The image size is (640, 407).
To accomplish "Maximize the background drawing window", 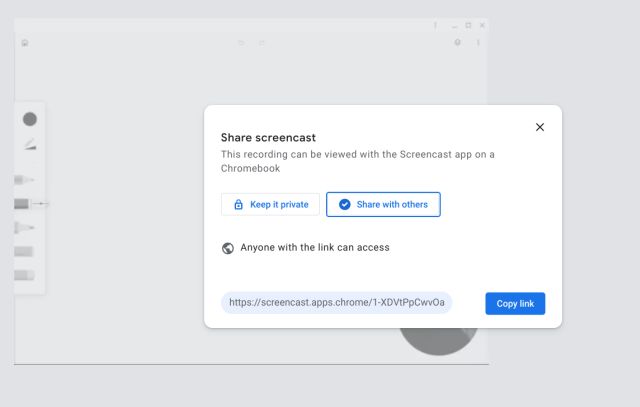I will (x=468, y=25).
